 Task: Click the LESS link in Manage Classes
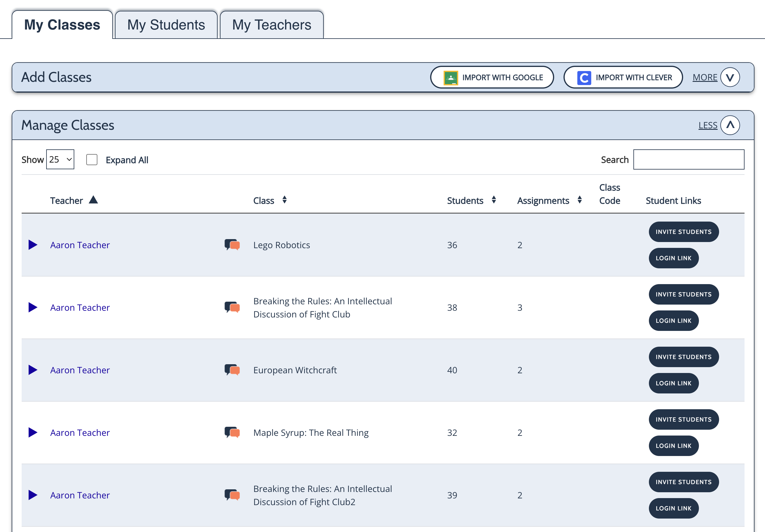pos(708,125)
